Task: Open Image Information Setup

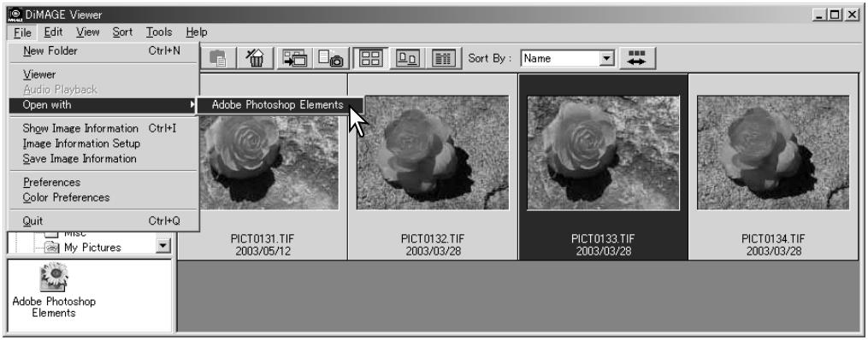Action: 103,144
